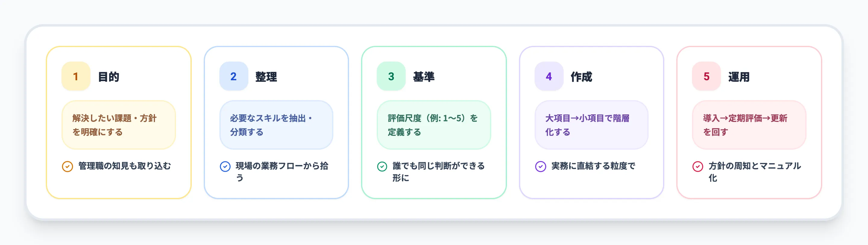This screenshot has width=868, height=245.
Task: Click the orange checkmark beside 管理職の知見も取り込む
Action: pos(68,166)
